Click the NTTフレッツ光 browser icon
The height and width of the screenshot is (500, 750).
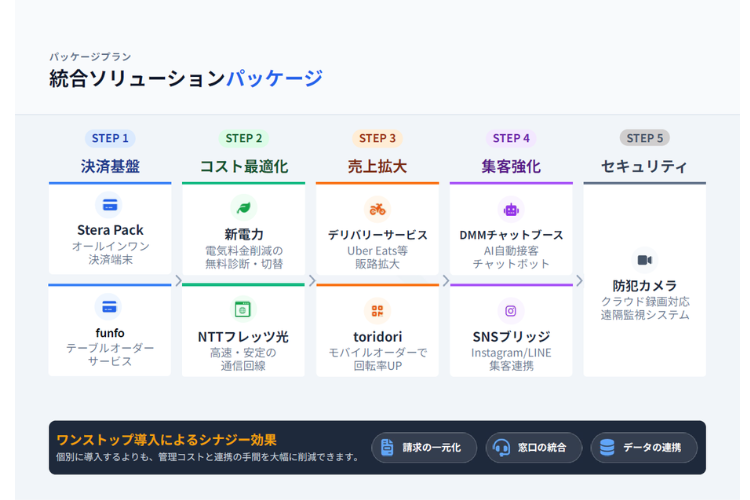243,309
